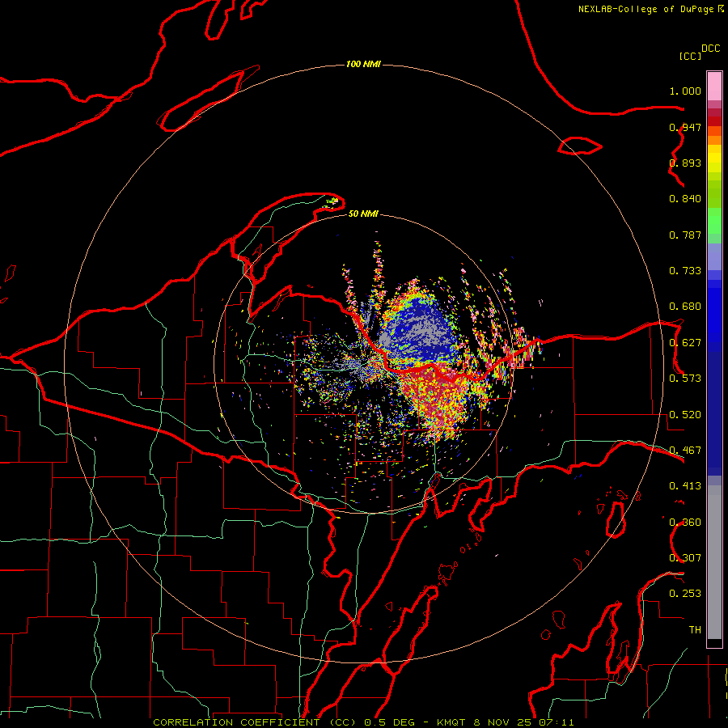Click the 0.573 legend value
The width and height of the screenshot is (728, 728).
coord(685,379)
